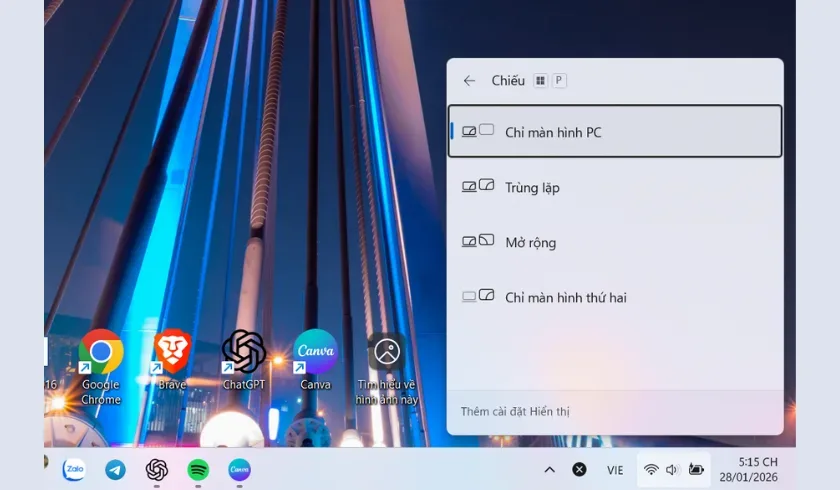This screenshot has width=840, height=490.
Task: Go back using the arrow beside Chiếu
Action: (469, 81)
